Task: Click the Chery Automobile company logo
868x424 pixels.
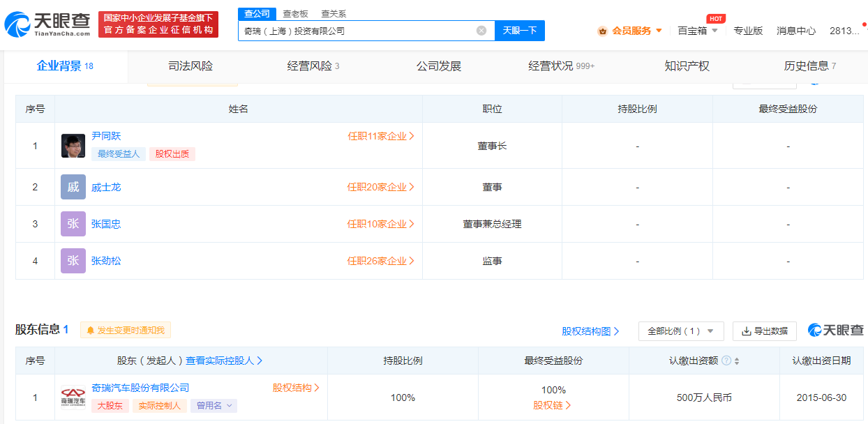Action: click(x=73, y=397)
